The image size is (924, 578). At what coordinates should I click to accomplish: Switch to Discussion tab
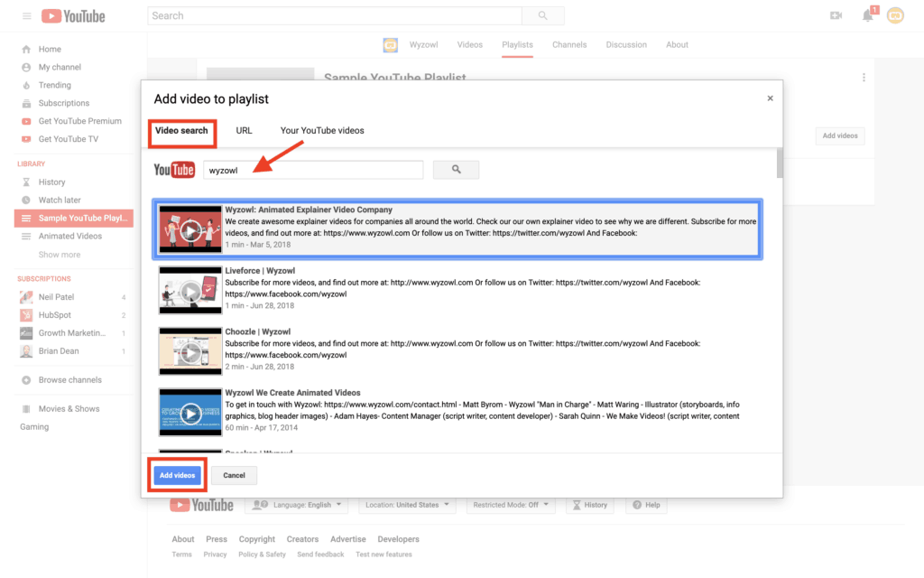pyautogui.click(x=626, y=45)
